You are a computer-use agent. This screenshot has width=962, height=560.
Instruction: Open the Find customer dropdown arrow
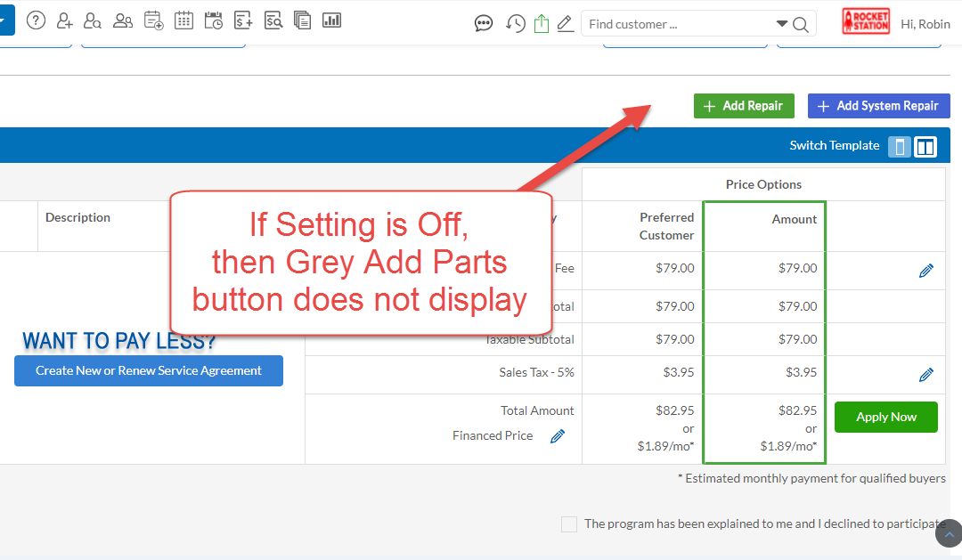click(x=780, y=23)
